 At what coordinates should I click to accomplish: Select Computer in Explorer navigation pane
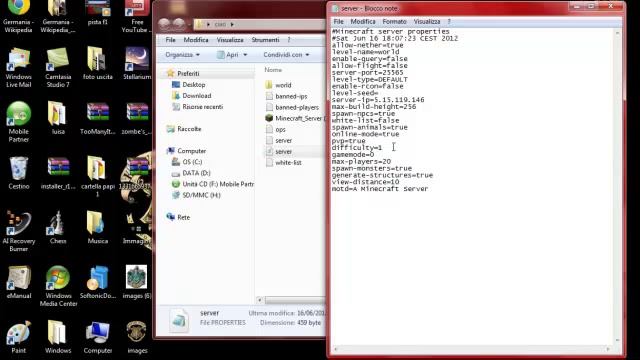pyautogui.click(x=191, y=151)
